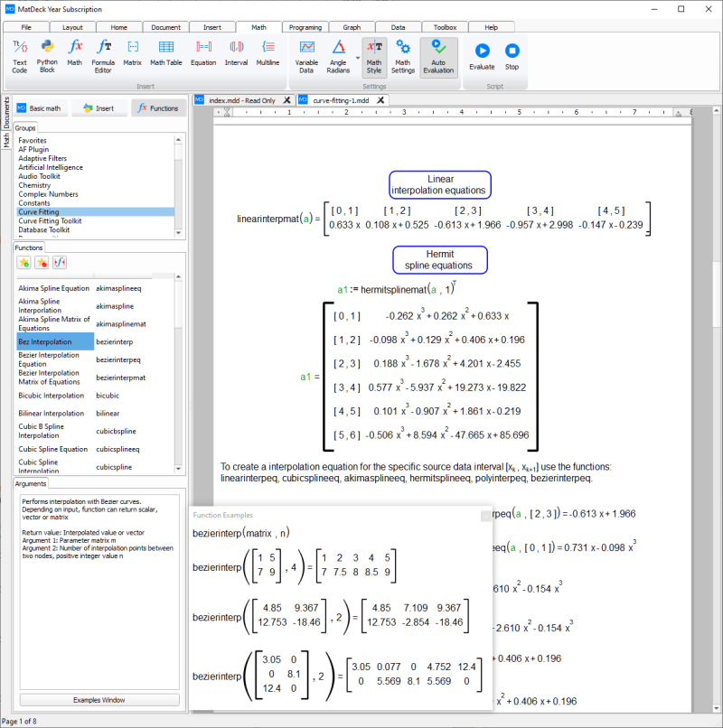Open Math Settings
The height and width of the screenshot is (728, 723).
point(403,57)
